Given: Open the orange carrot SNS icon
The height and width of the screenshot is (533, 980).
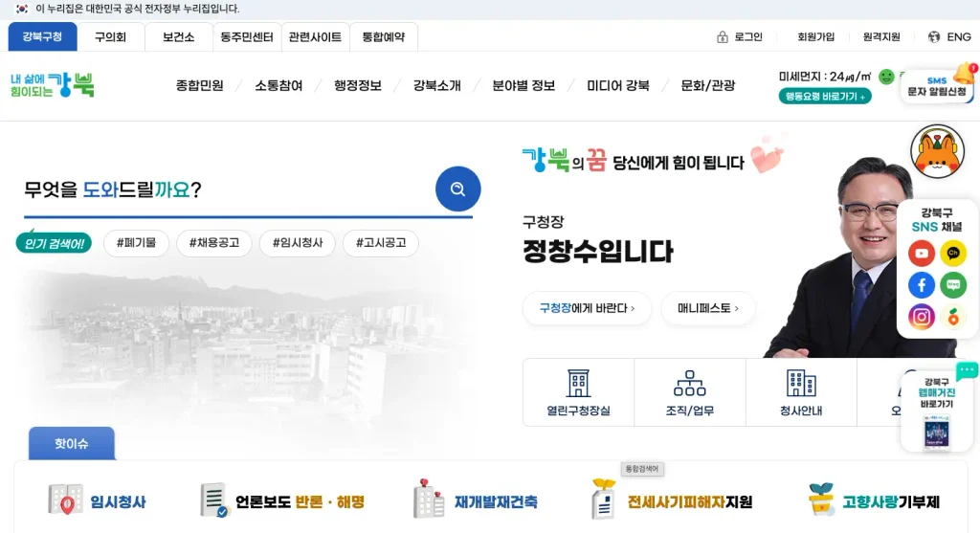Looking at the screenshot, I should tap(953, 317).
